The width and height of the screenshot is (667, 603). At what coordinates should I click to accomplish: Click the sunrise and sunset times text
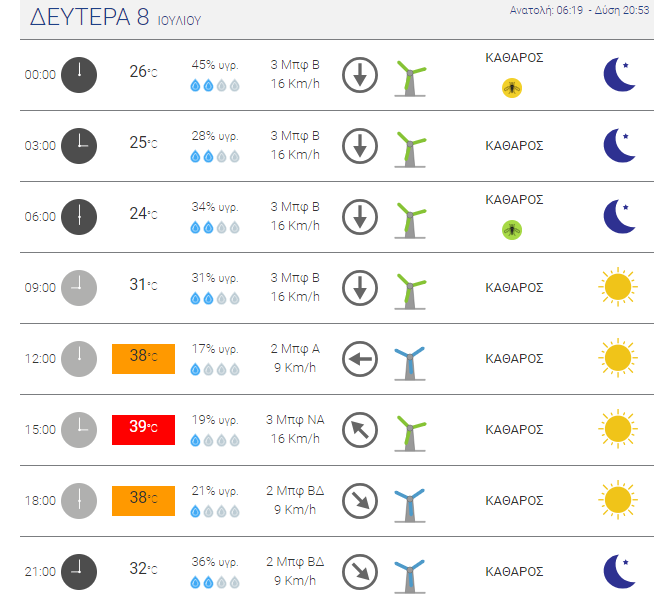579,10
